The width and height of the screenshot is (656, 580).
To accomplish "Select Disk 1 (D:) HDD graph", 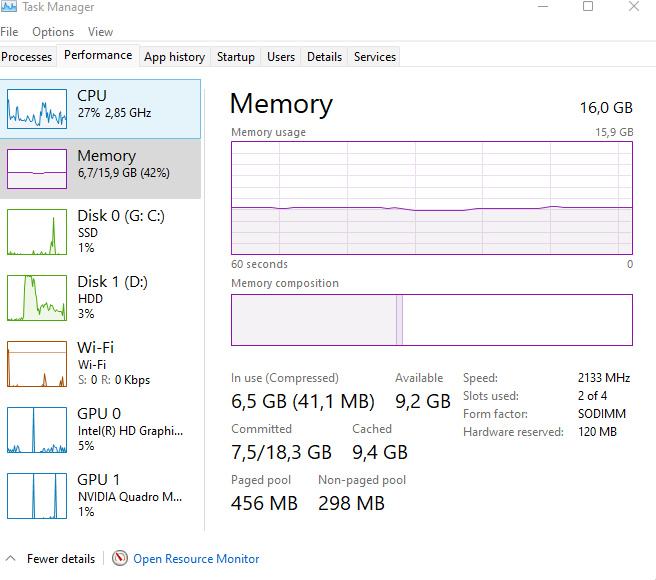I will pyautogui.click(x=37, y=297).
